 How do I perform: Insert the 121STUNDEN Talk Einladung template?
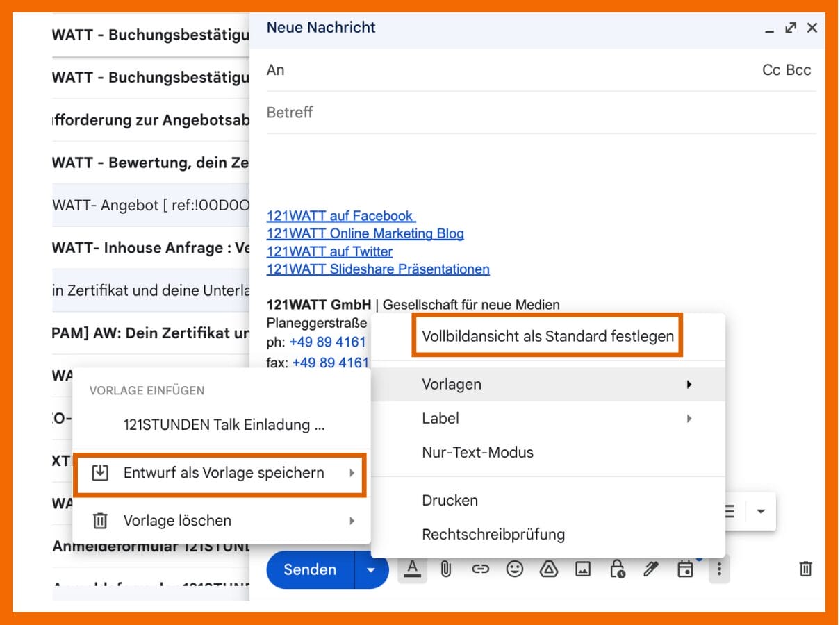point(224,425)
